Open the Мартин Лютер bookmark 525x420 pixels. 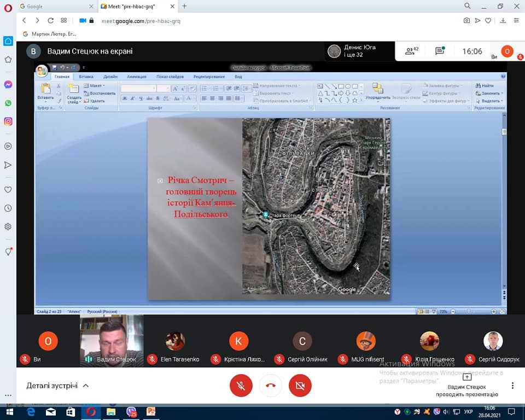pyautogui.click(x=49, y=34)
